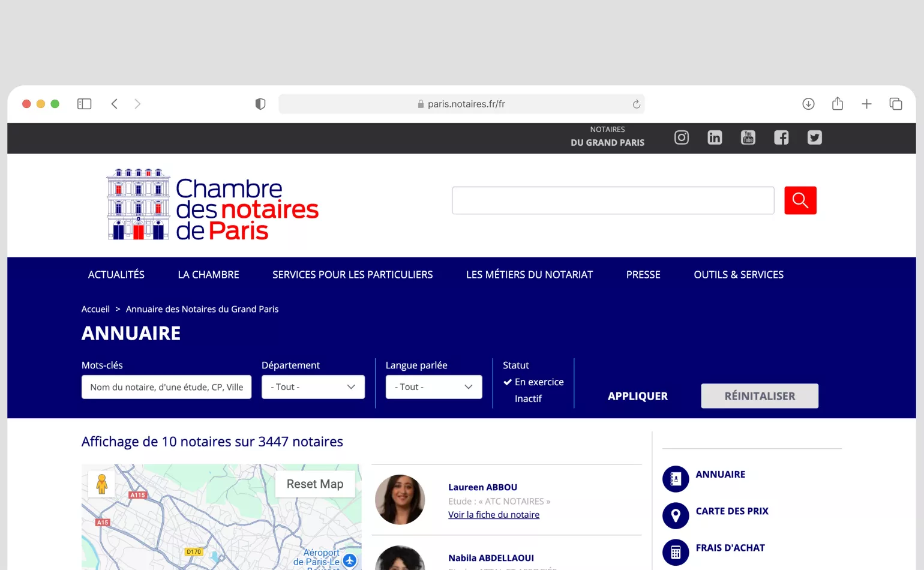Open the La Chambre menu item
This screenshot has height=570, width=924.
click(208, 275)
